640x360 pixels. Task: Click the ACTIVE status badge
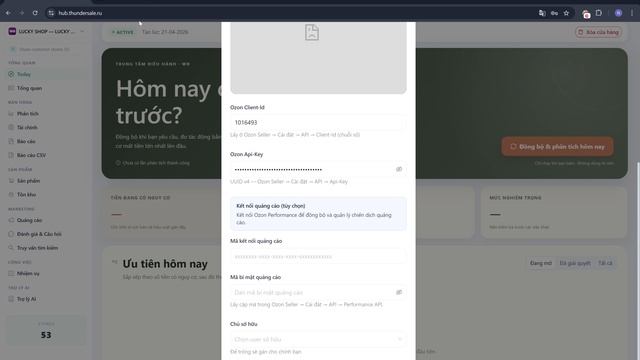tap(123, 32)
